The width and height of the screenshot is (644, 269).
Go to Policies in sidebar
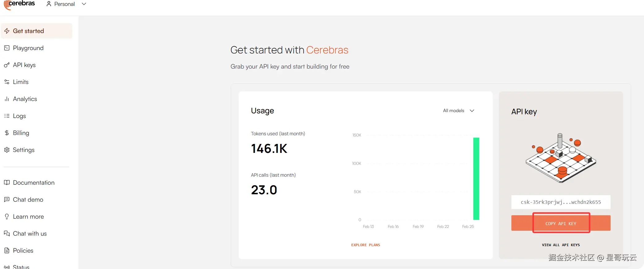pyautogui.click(x=23, y=250)
